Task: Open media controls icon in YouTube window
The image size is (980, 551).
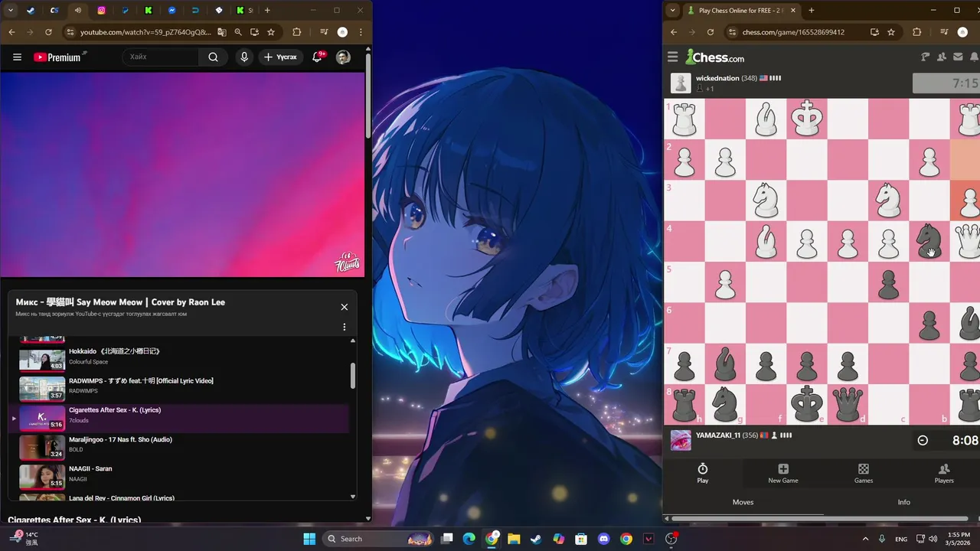Action: point(324,32)
